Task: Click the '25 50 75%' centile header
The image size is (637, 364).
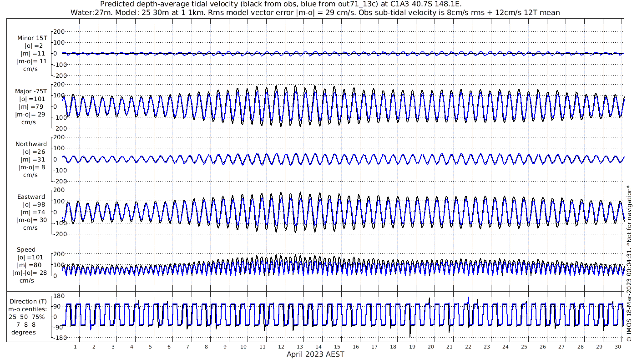Action: click(x=27, y=317)
